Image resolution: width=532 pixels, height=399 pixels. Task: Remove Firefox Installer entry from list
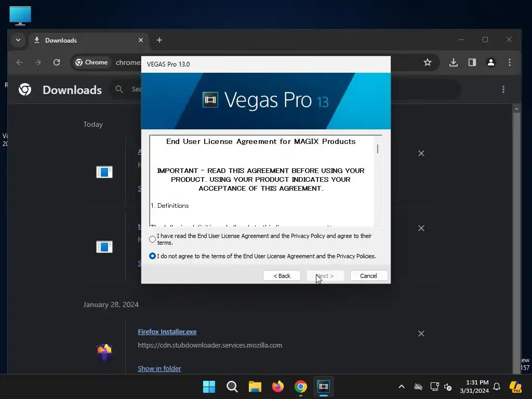pos(421,334)
